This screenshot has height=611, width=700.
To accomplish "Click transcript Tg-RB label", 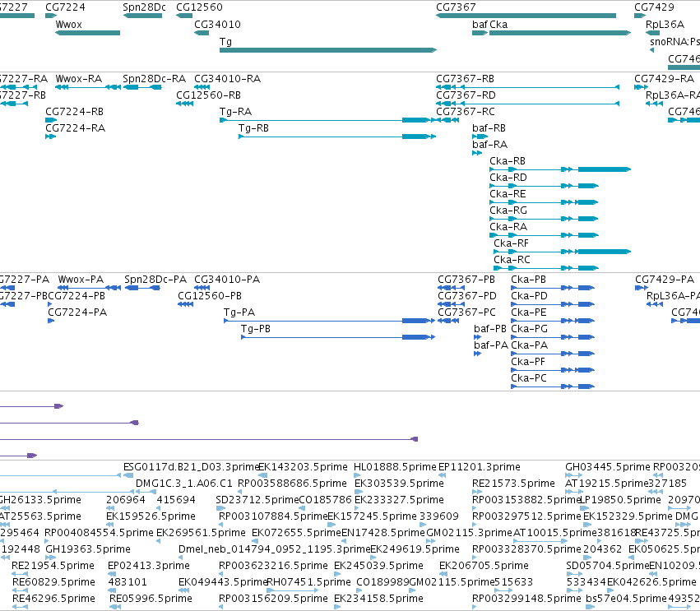I will point(253,128).
